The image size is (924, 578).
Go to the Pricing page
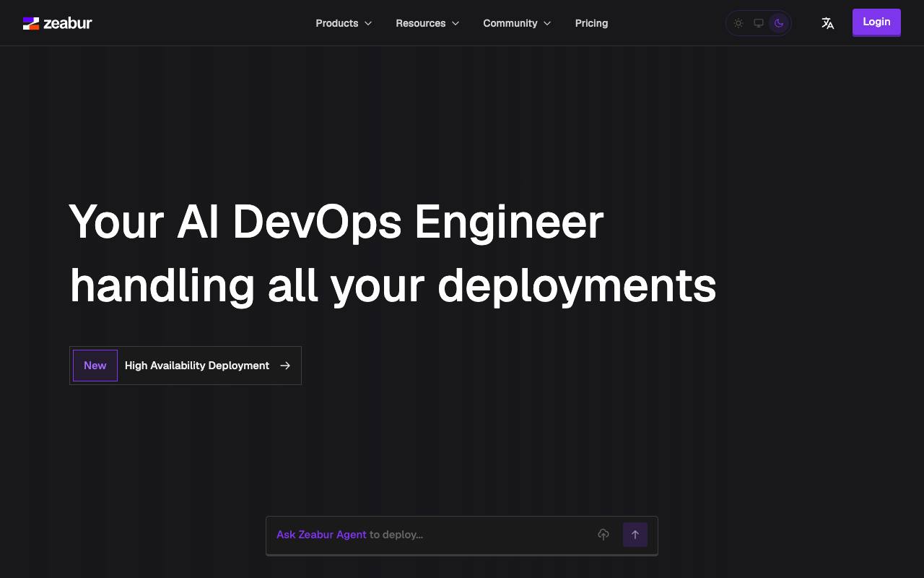click(x=591, y=23)
